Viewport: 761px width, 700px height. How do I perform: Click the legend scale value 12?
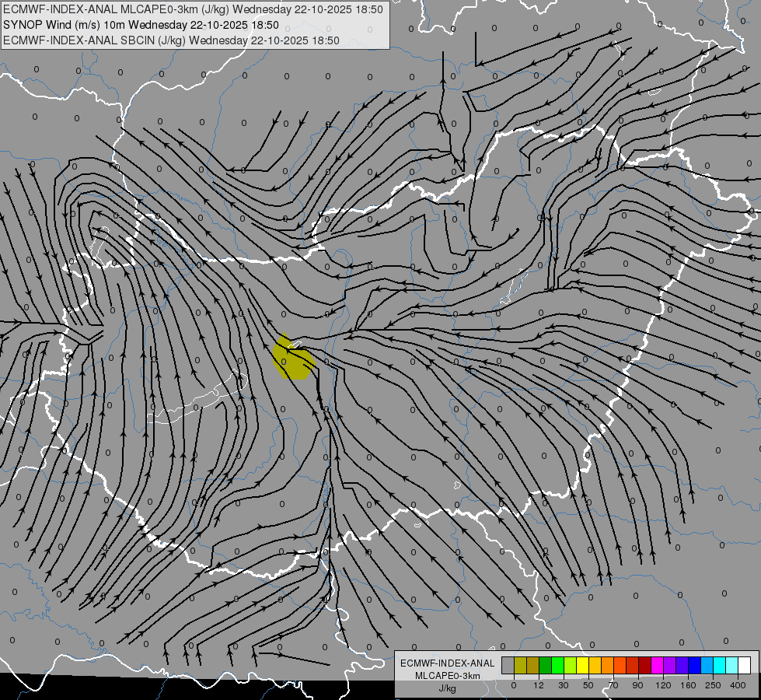coord(539,685)
